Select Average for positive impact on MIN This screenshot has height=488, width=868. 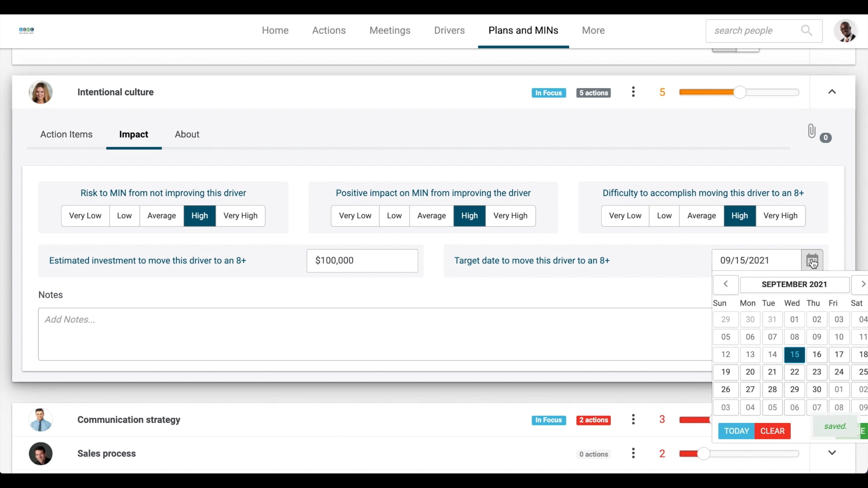431,216
